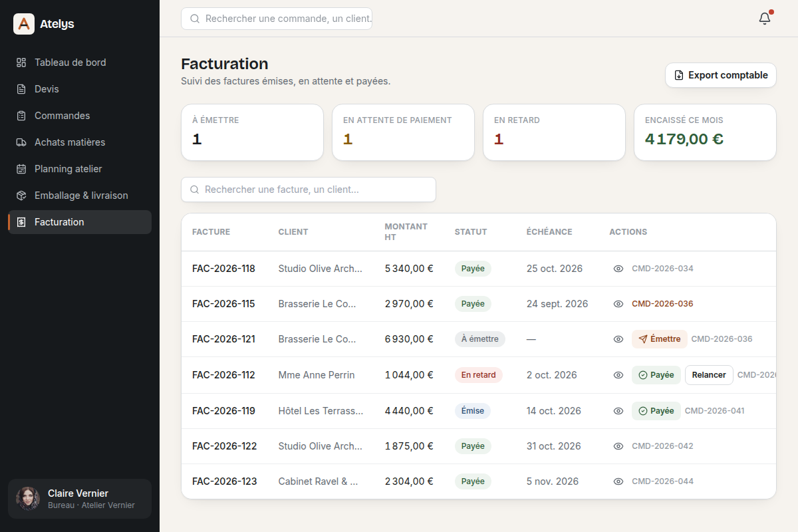This screenshot has height=532, width=798.
Task: Click the Montant HT column header
Action: (x=406, y=232)
